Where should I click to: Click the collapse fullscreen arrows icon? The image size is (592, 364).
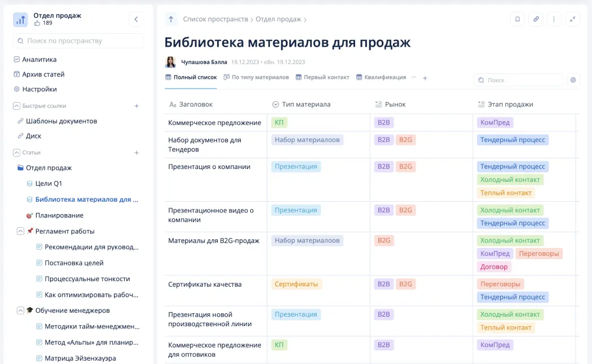pos(572,19)
